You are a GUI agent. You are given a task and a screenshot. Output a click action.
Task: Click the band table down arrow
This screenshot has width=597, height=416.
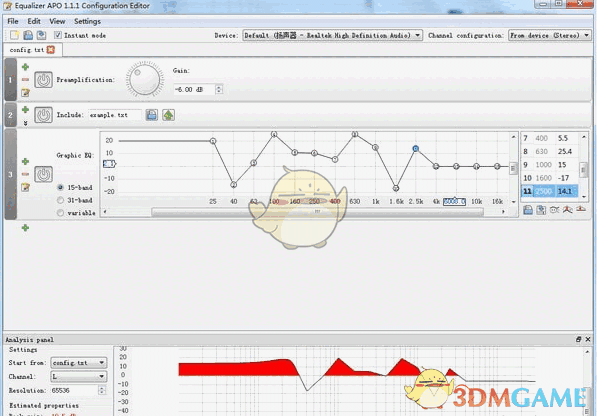point(584,197)
